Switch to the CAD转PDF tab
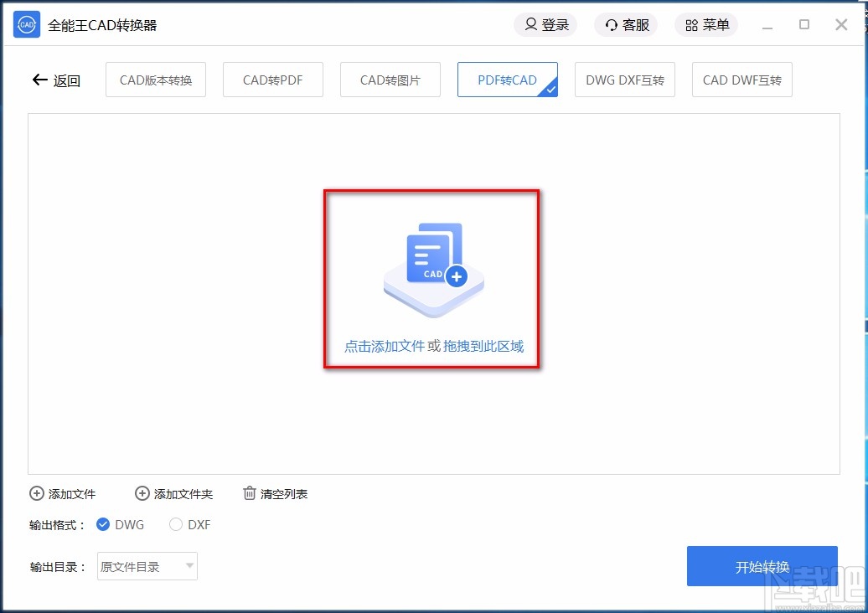The image size is (868, 613). (272, 80)
